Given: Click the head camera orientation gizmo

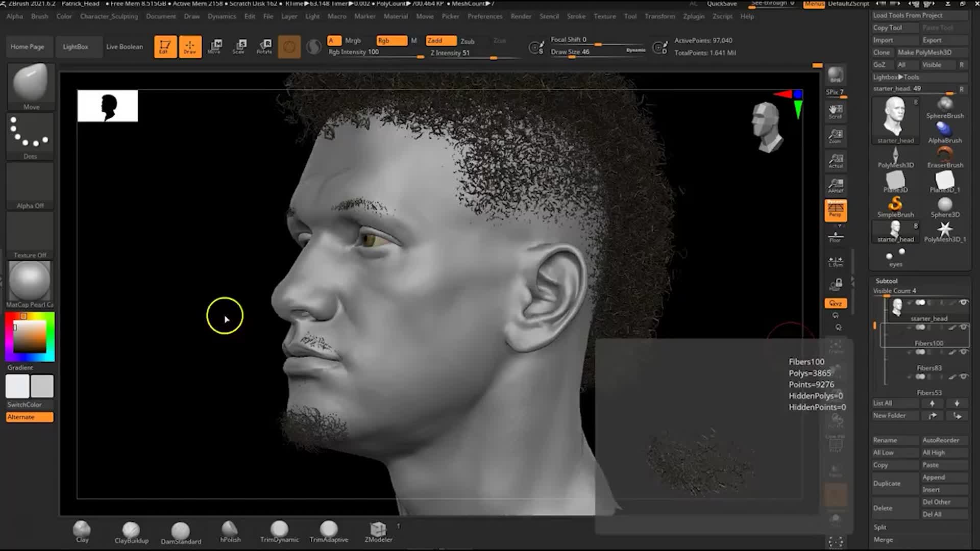Looking at the screenshot, I should pyautogui.click(x=766, y=128).
